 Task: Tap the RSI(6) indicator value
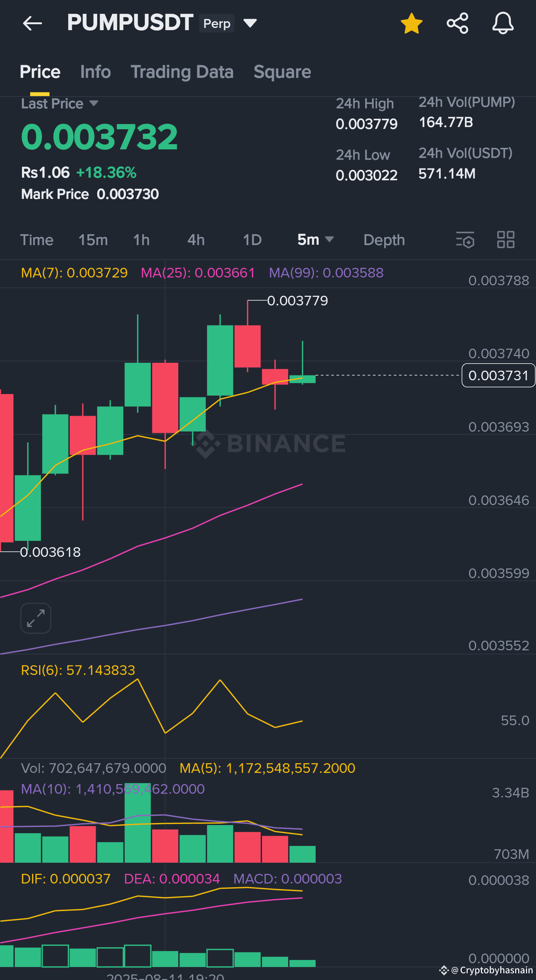point(78,670)
